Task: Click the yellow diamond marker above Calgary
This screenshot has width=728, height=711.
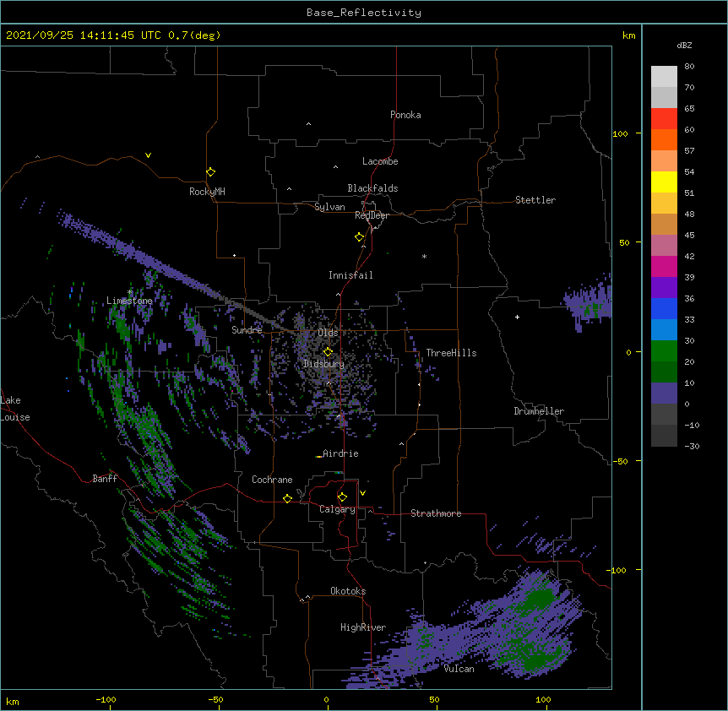Action: [342, 497]
